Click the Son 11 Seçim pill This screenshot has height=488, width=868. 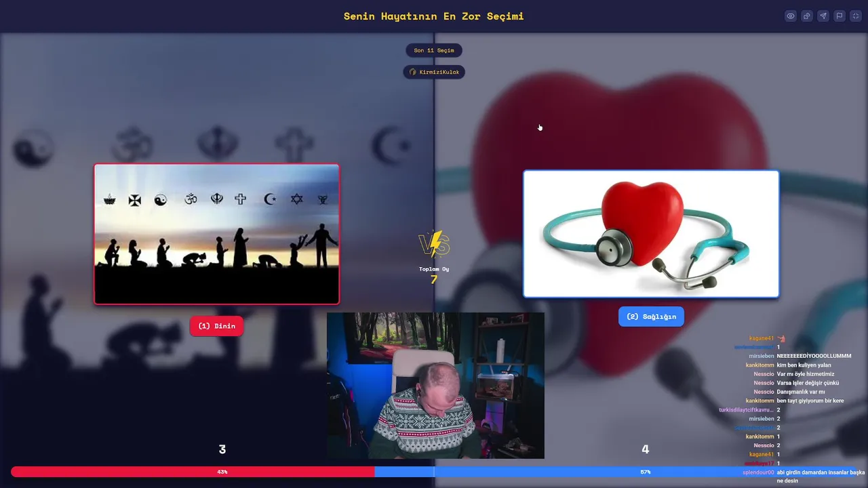pos(434,50)
